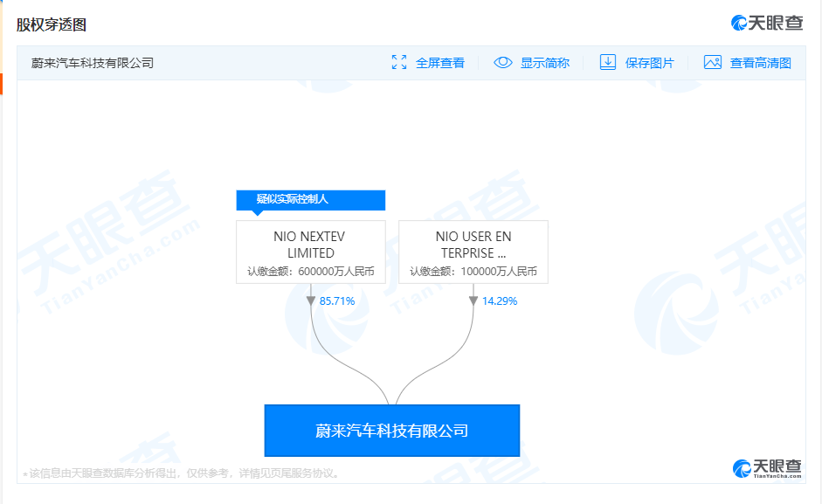Click the blue 蔚来汽车科技有限公司 root node
Screen dimensions: 822x504
click(392, 430)
